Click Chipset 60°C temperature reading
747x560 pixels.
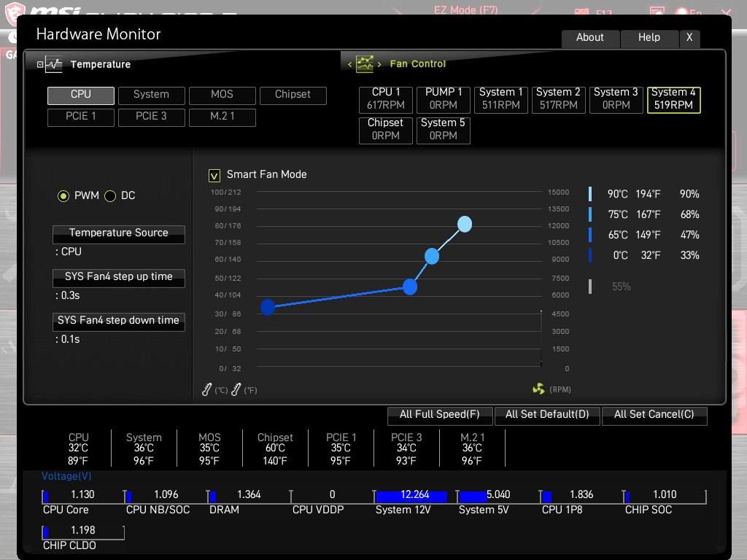[275, 448]
